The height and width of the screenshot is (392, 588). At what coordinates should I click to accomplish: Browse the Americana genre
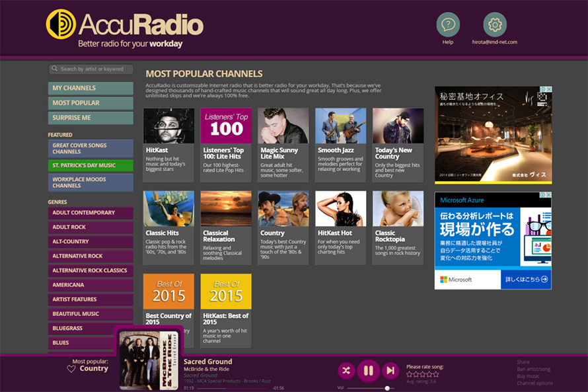pyautogui.click(x=91, y=285)
